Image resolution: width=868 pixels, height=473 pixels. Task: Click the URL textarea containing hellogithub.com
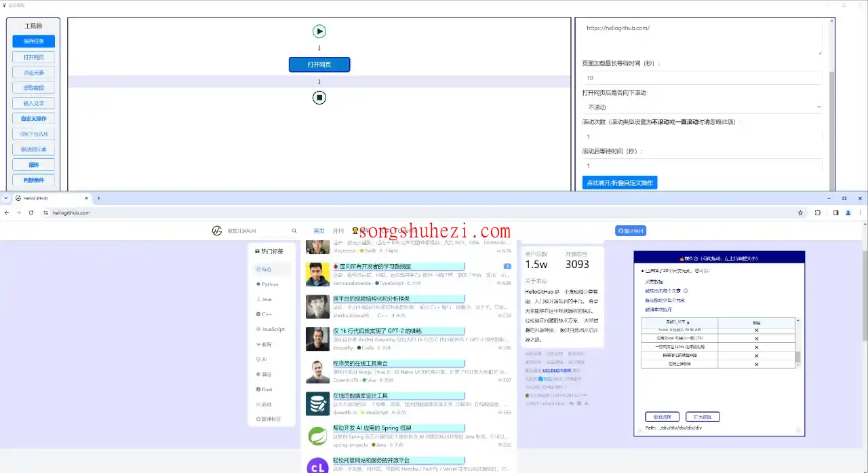702,38
